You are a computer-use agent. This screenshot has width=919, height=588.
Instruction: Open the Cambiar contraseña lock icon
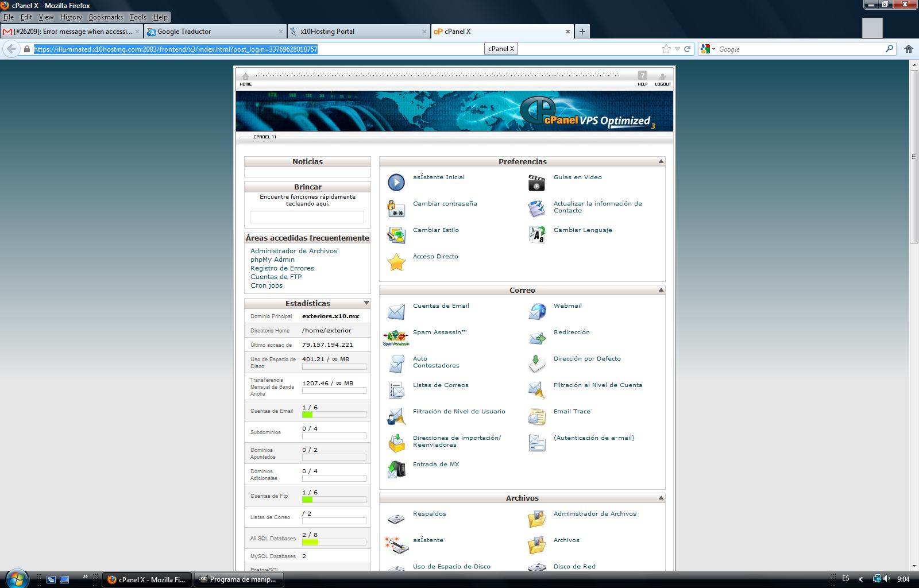pyautogui.click(x=396, y=209)
